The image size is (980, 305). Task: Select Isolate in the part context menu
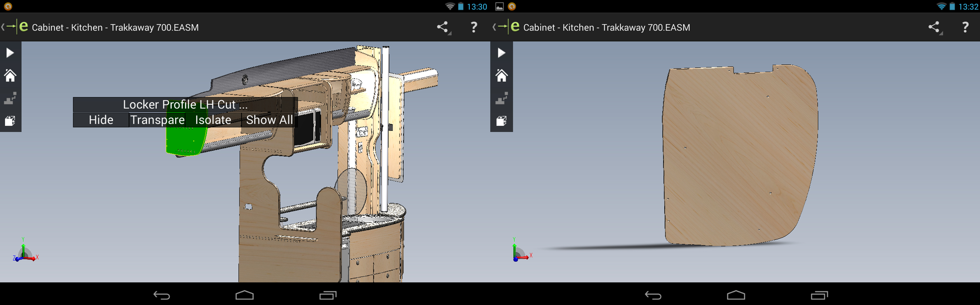(213, 120)
